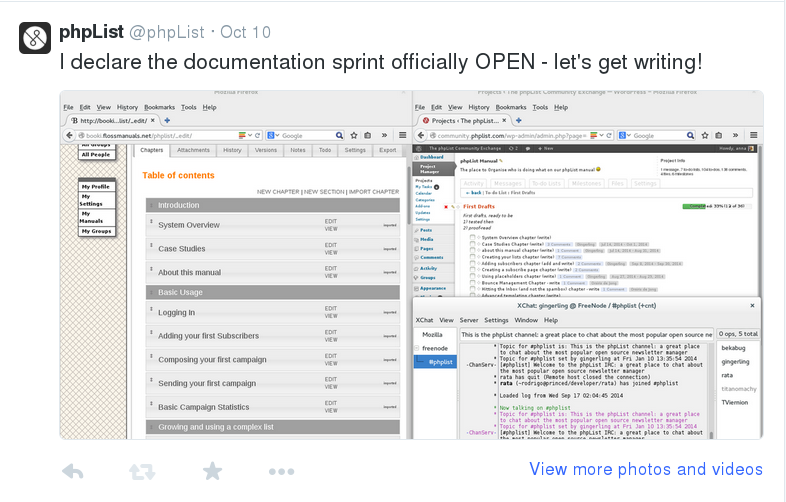Click the NEW CHAPTER link
This screenshot has height=502, width=786.
[x=278, y=192]
